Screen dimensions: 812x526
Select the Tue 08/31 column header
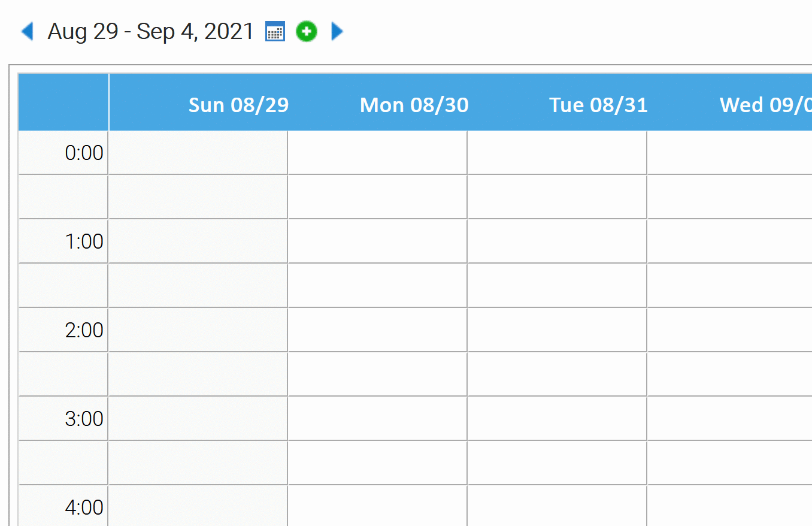click(598, 105)
